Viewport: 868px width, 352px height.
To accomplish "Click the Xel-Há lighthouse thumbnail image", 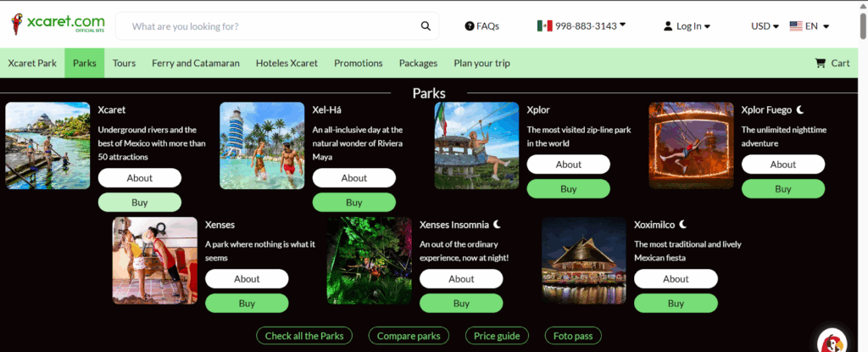I will (262, 145).
